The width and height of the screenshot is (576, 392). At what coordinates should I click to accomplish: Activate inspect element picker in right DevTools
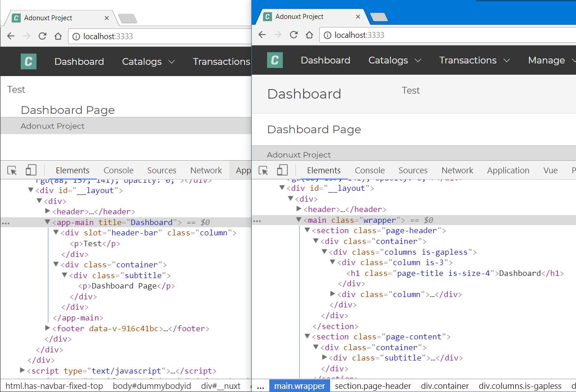(264, 170)
